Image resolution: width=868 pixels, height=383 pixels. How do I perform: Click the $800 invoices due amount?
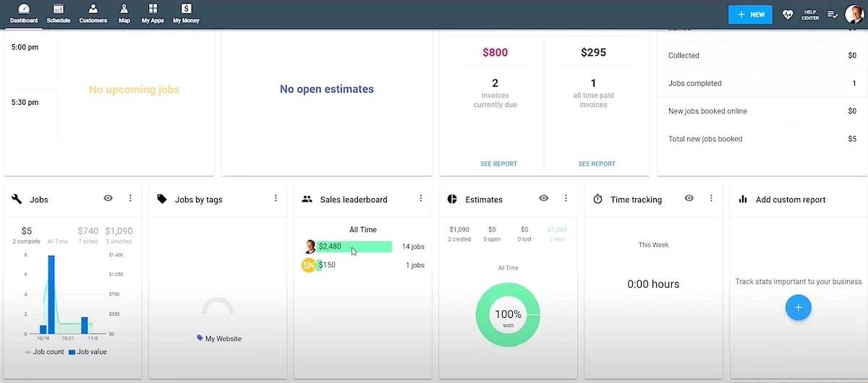coord(495,52)
